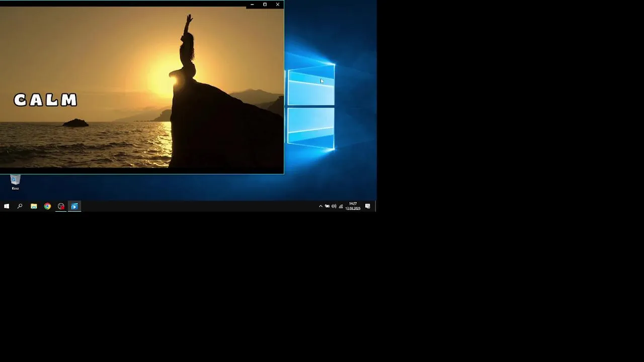Open the clock and date flyout
The image size is (644, 362).
click(353, 206)
